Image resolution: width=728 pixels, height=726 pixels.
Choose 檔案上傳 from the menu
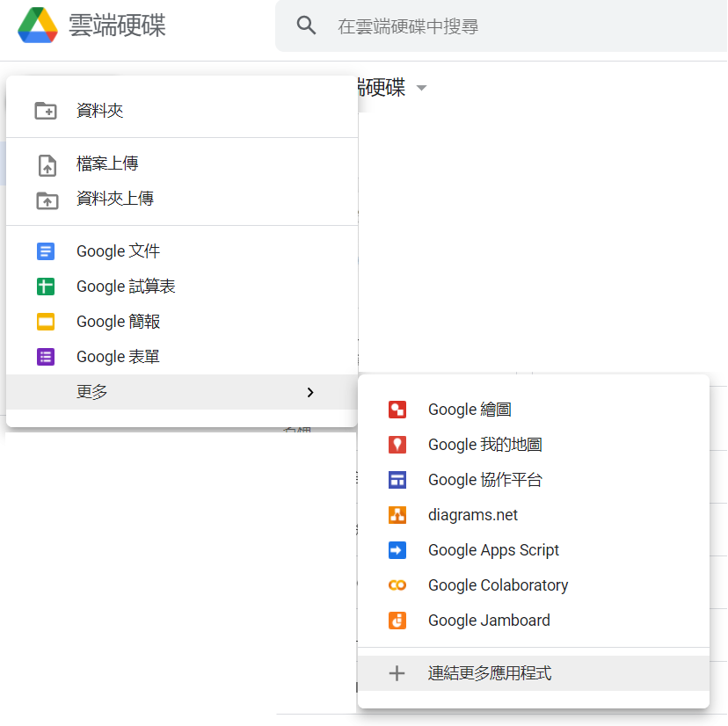[x=182, y=163]
